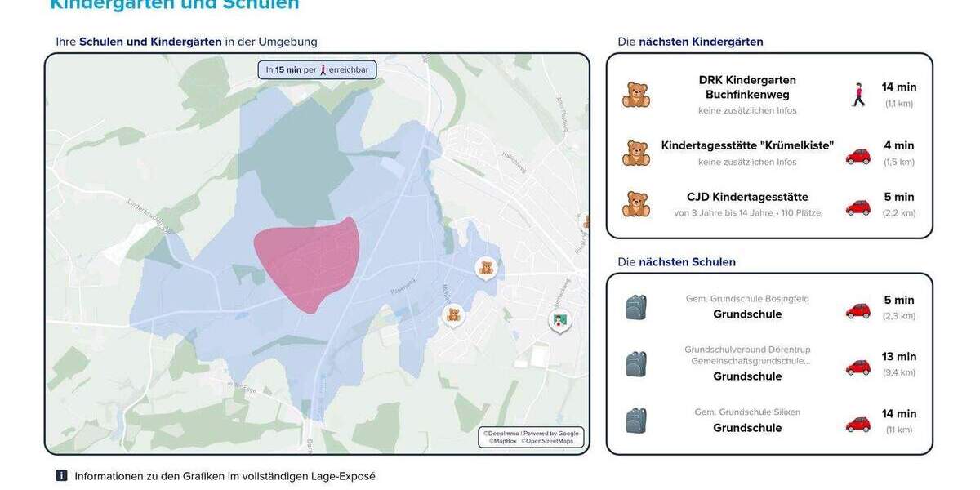Open the CJD Kindertagesstätte entry title
Image resolution: width=980 pixels, height=490 pixels.
tap(747, 197)
